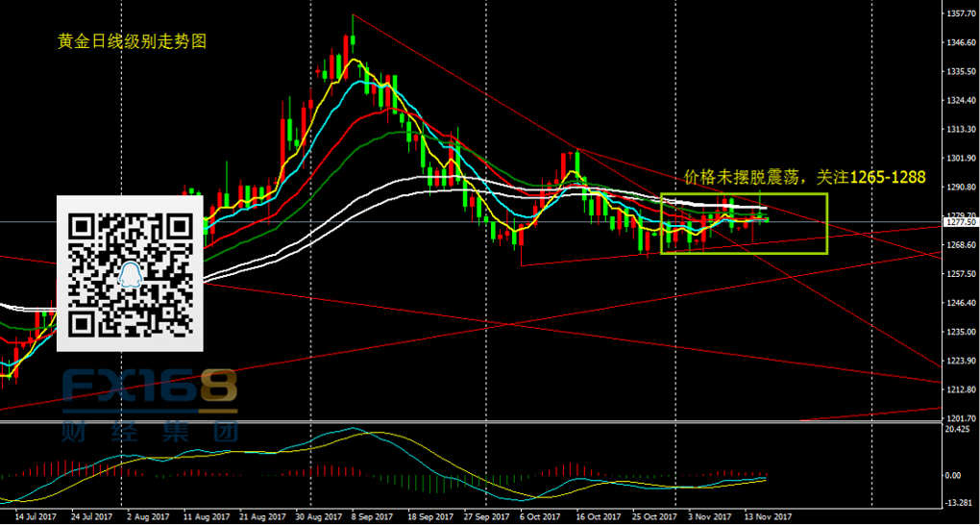
Task: Click the FX168 logo watermark
Action: pyautogui.click(x=149, y=389)
